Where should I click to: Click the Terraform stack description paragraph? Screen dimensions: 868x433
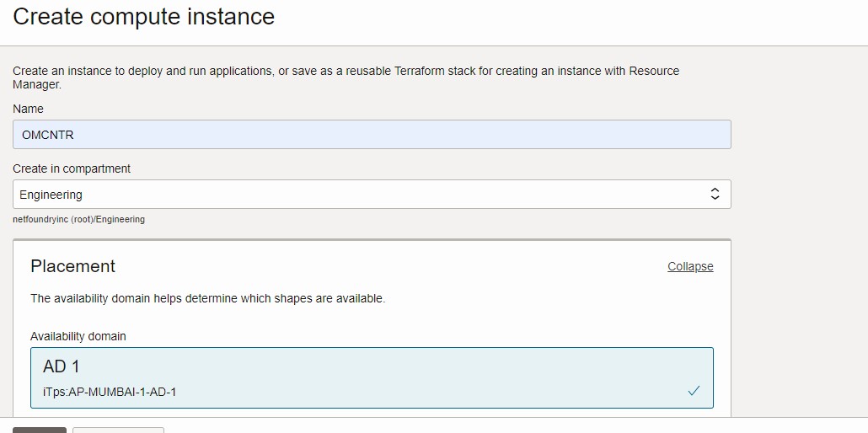coord(346,78)
